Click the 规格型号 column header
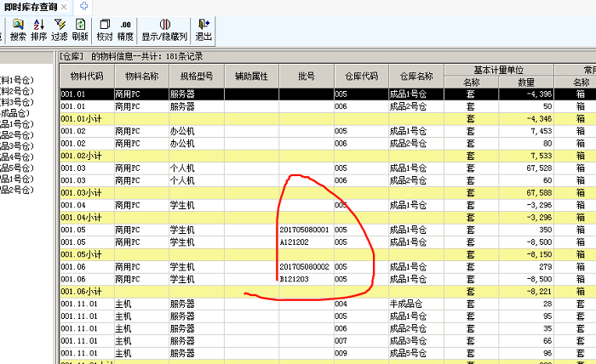 pyautogui.click(x=196, y=76)
